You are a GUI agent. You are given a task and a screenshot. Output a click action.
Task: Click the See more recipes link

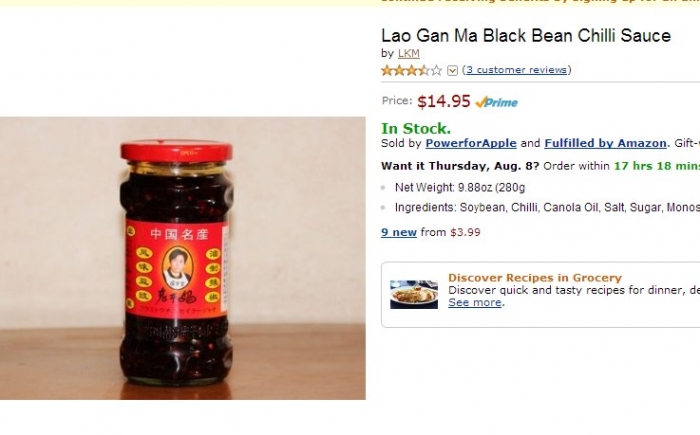click(474, 302)
